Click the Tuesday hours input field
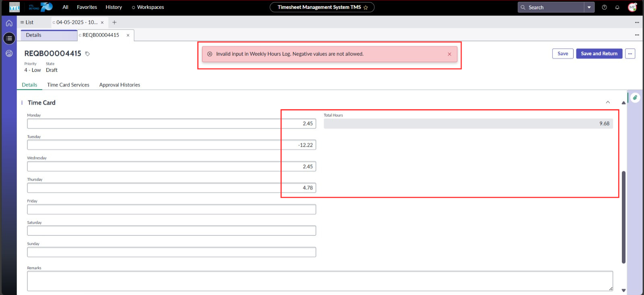Screen dimensions: 644x295 [171, 145]
